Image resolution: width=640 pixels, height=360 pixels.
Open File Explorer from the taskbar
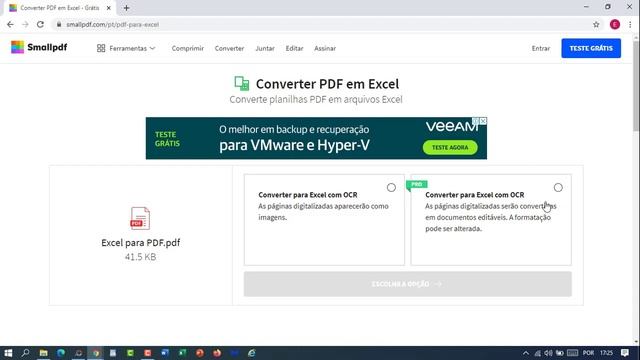point(43,353)
